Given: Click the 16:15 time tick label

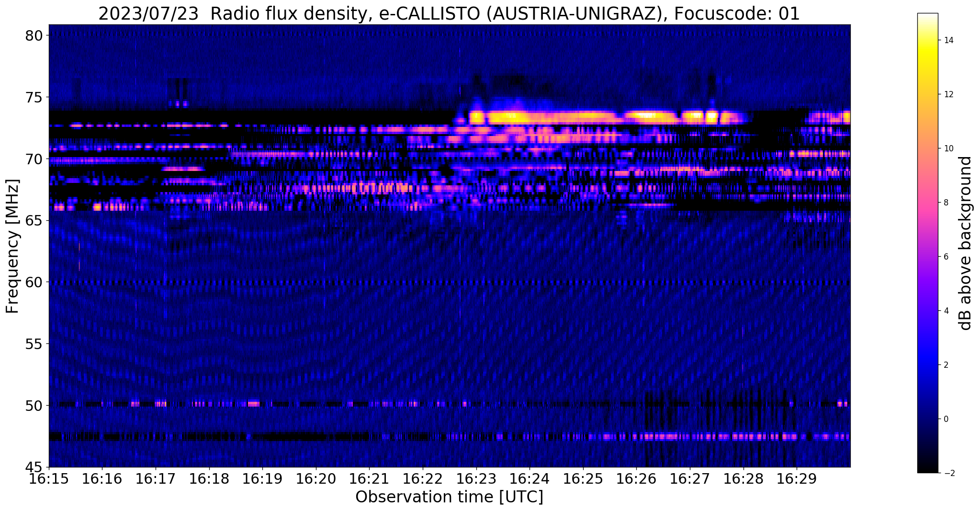Looking at the screenshot, I should click(x=49, y=479).
